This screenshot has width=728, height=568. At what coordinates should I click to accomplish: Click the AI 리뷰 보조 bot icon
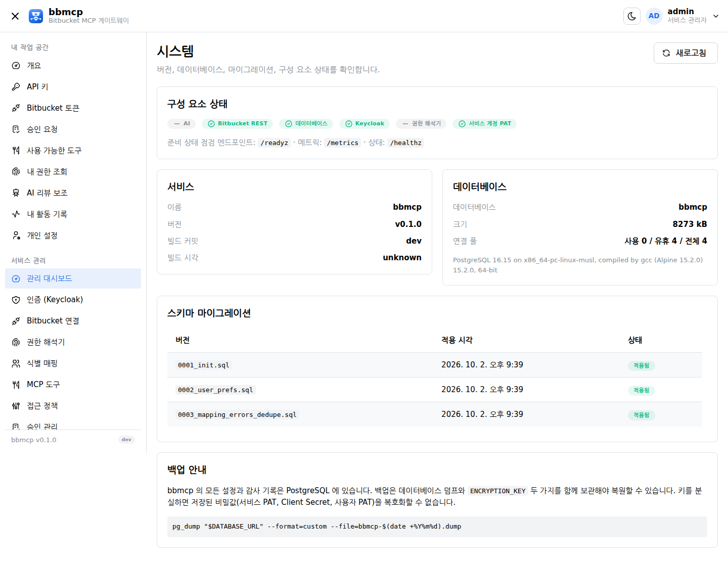click(x=16, y=193)
